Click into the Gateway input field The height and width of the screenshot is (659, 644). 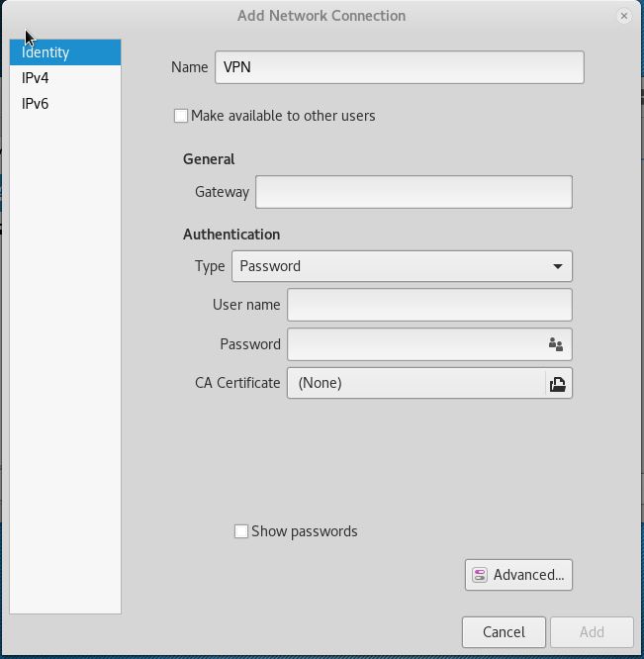click(414, 192)
